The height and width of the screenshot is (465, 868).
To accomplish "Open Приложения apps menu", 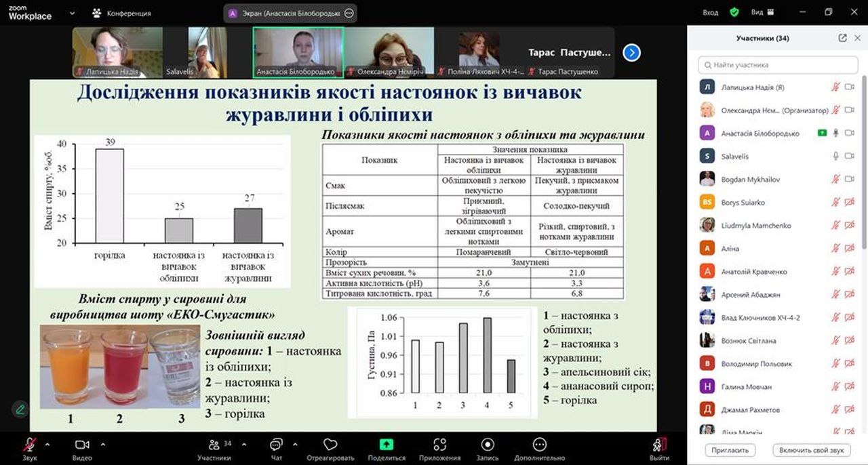I will (x=439, y=449).
